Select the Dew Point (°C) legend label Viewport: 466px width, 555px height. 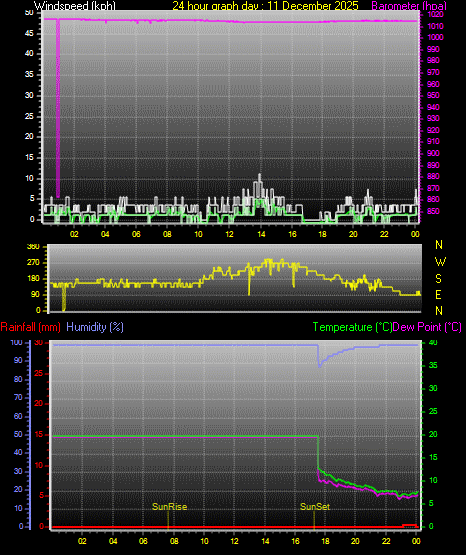coord(427,327)
